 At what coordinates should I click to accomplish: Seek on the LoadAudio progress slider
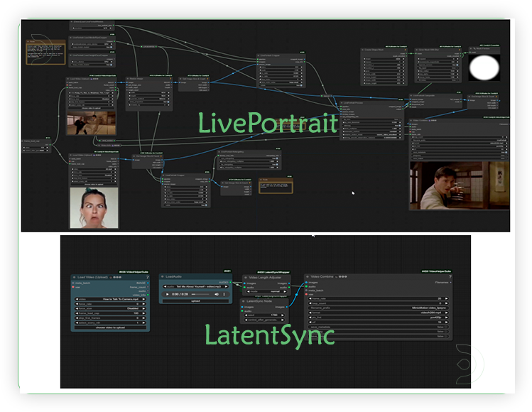coord(200,294)
